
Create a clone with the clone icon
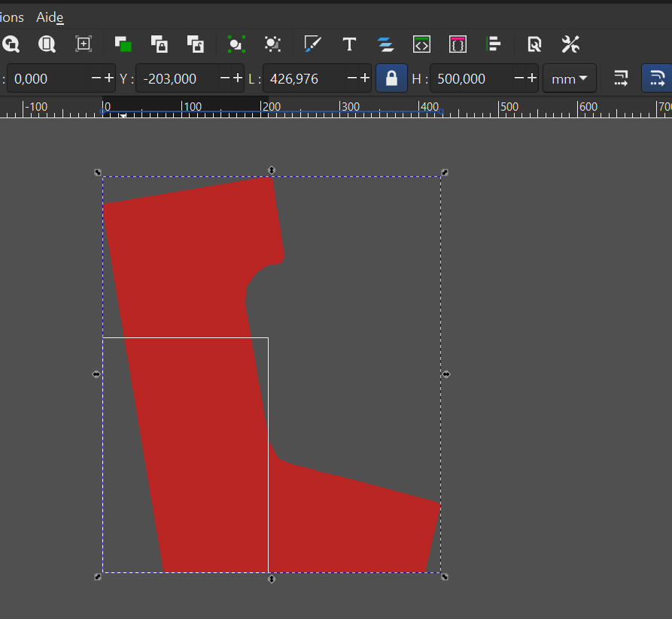click(160, 44)
